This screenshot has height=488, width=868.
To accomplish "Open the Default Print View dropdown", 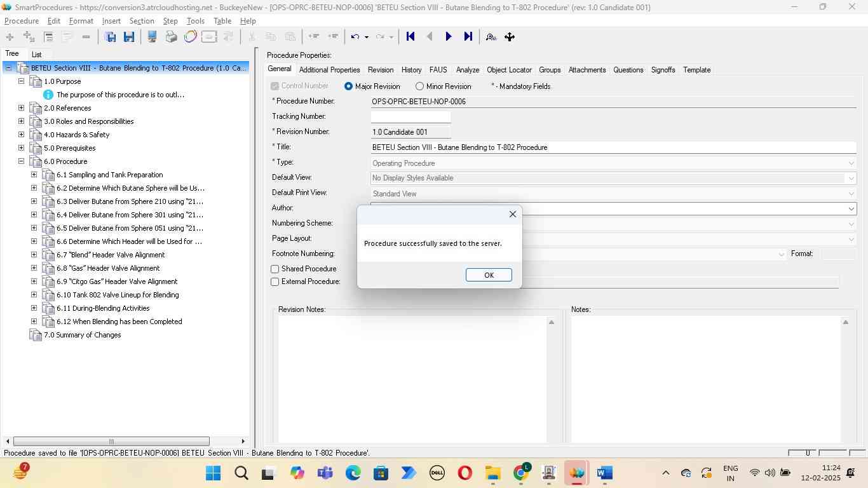I will coord(851,194).
